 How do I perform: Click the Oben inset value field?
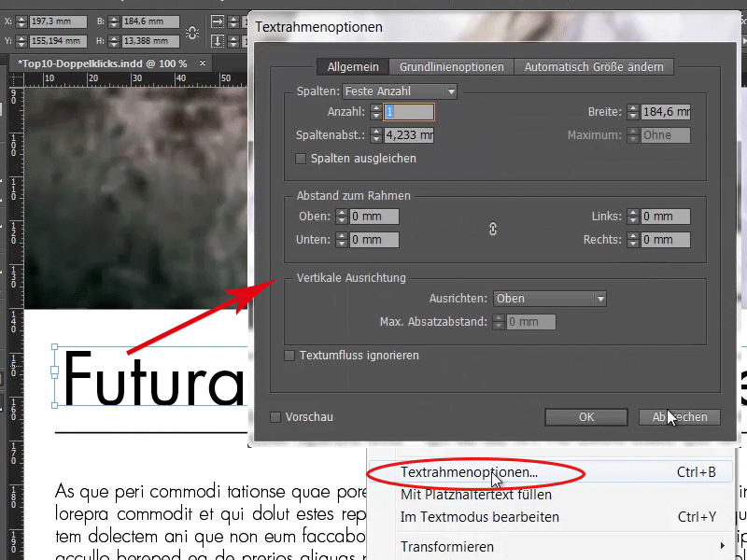374,217
